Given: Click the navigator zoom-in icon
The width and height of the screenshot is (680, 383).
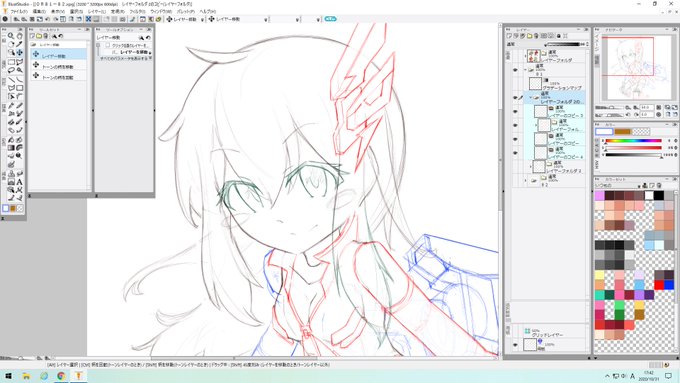Looking at the screenshot, I should pos(636,107).
